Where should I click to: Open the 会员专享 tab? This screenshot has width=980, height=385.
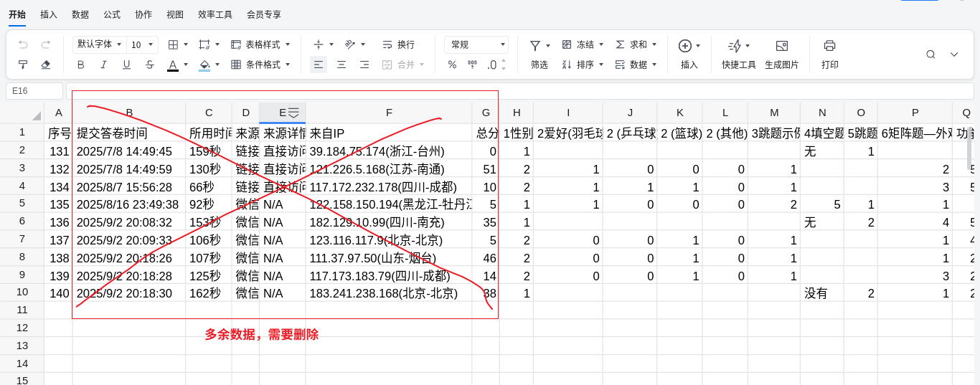[x=264, y=14]
